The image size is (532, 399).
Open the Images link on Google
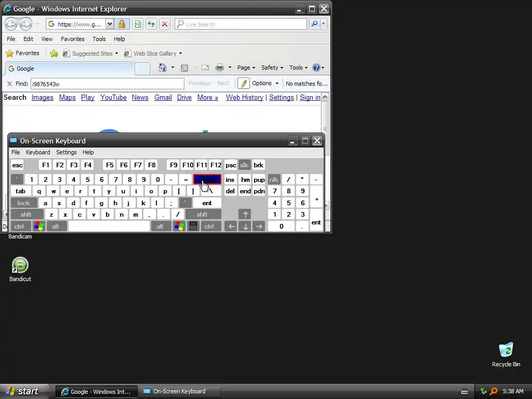coord(43,98)
